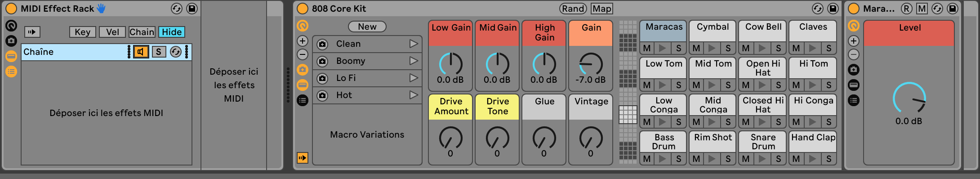Image resolution: width=980 pixels, height=179 pixels.
Task: Save the 808 Core Kit preset
Action: (833, 9)
